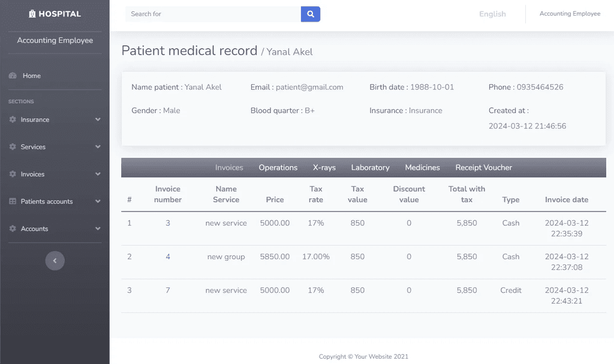614x364 pixels.
Task: Click the Insurance gear icon in sidebar
Action: pos(13,119)
